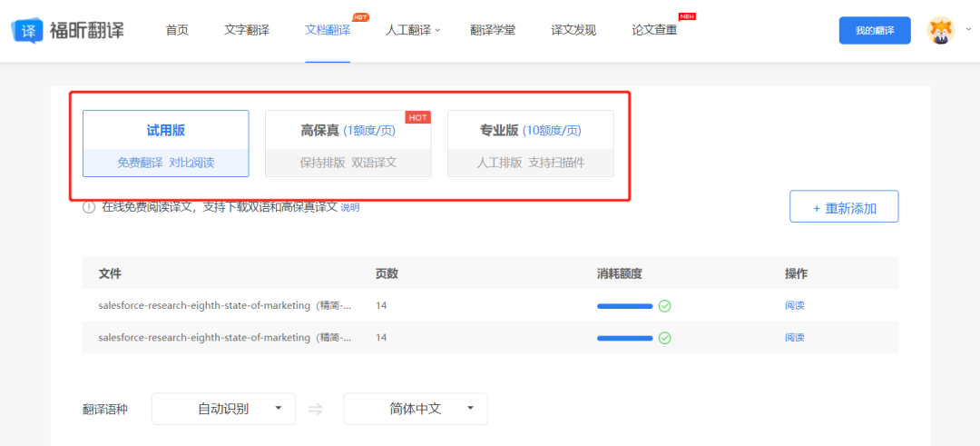Open the 说明 link
This screenshot has height=446, width=980.
coord(350,208)
